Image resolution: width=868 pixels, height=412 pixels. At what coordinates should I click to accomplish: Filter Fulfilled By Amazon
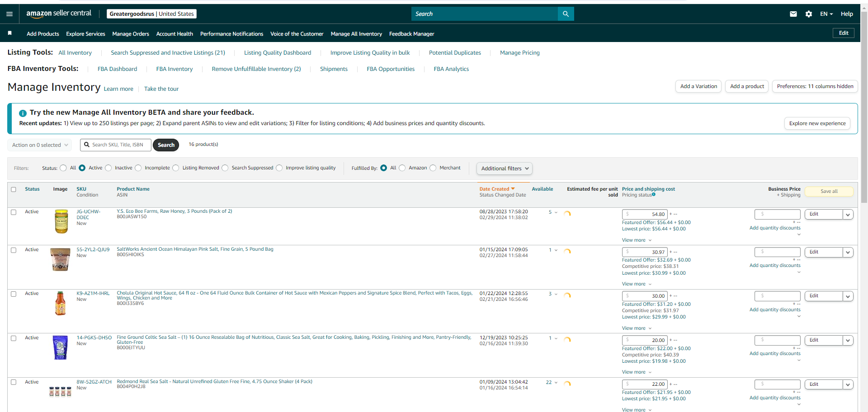(x=402, y=168)
